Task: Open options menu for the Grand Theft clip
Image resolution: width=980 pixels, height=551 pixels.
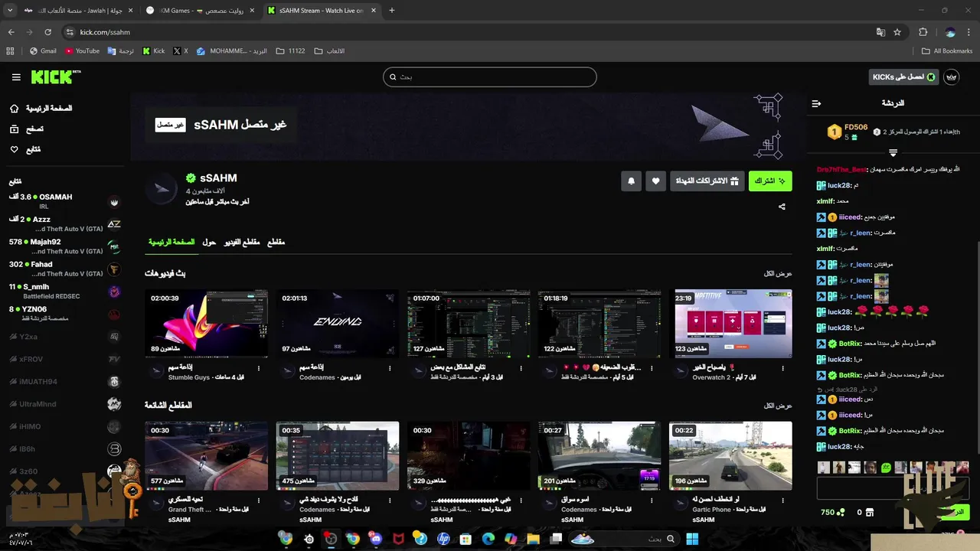Action: (259, 500)
